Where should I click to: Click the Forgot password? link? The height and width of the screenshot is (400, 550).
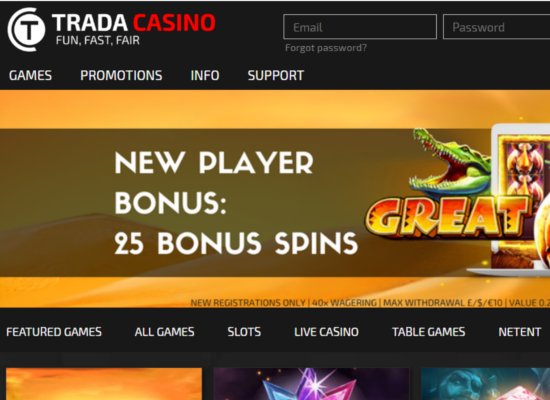[326, 48]
